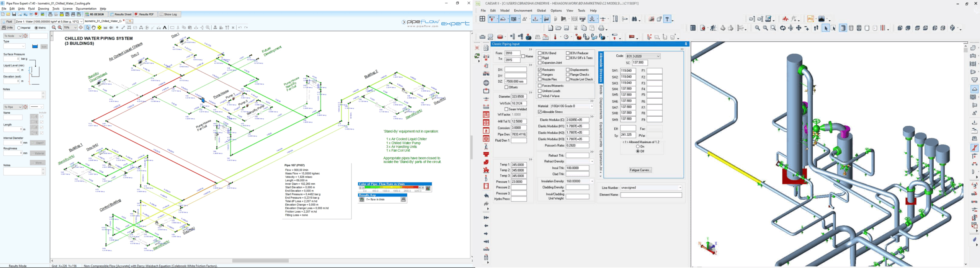Click the pan hand tool in Pipe Flow toolbar
980x268 pixels.
(x=94, y=28)
